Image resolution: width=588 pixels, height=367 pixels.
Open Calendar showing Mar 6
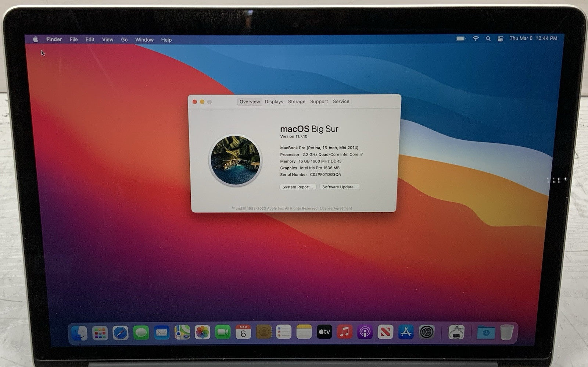point(243,332)
